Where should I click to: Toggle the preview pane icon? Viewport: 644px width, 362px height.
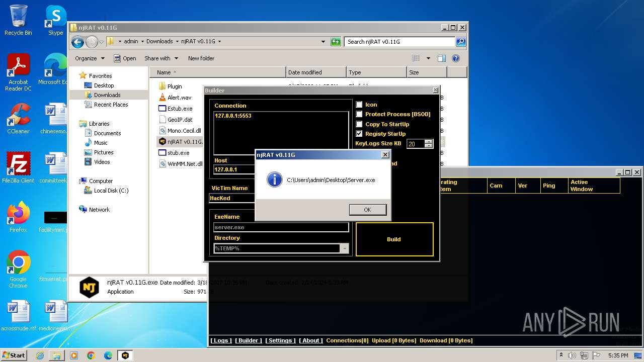pos(441,58)
